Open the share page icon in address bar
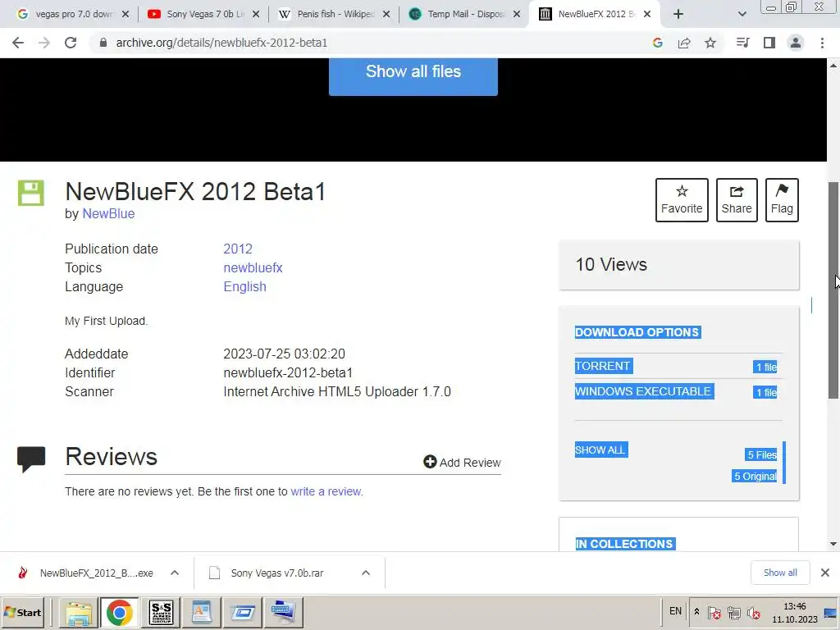The width and height of the screenshot is (840, 630). coord(684,43)
